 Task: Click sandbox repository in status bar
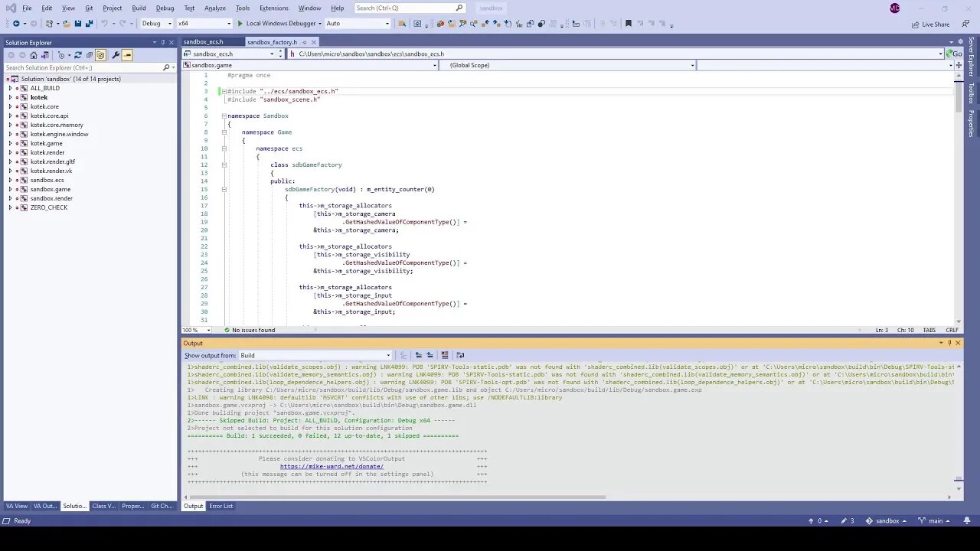[x=886, y=520]
